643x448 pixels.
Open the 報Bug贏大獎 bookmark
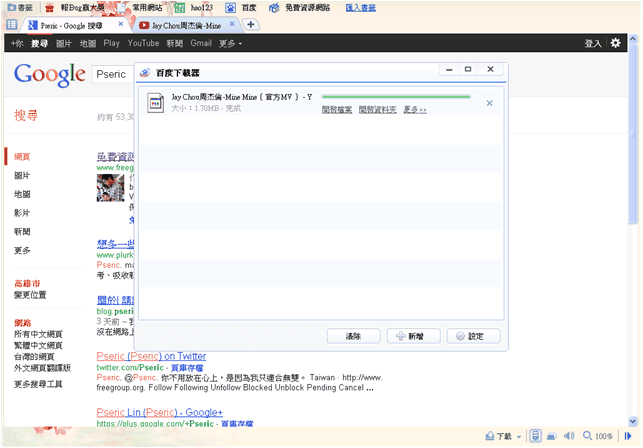click(75, 7)
